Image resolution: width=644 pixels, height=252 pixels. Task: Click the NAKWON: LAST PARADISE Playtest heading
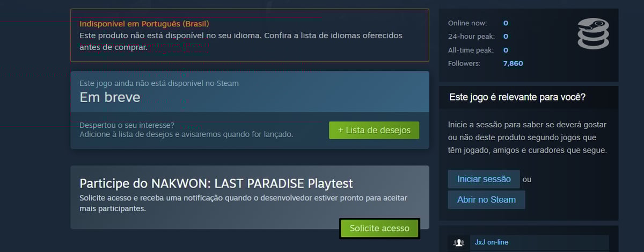[216, 183]
